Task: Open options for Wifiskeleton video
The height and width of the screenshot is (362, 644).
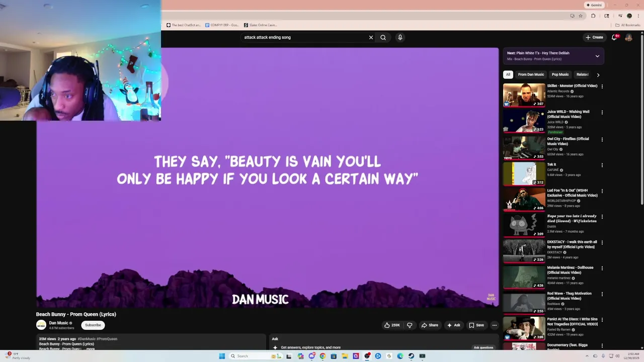Action: tap(602, 217)
